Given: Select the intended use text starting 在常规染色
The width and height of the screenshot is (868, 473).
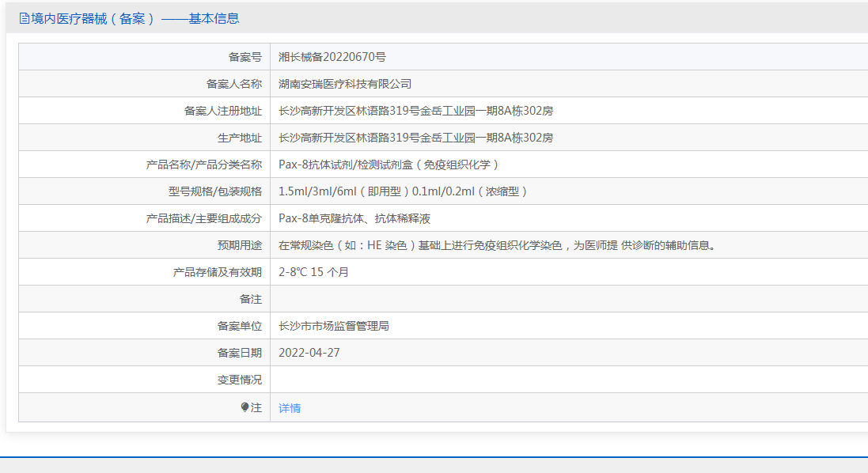Looking at the screenshot, I should pos(498,245).
